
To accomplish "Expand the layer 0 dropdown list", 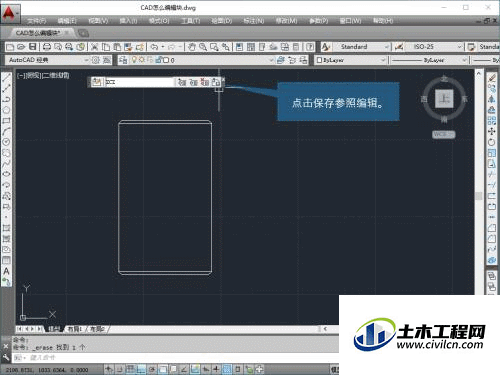I will point(271,60).
